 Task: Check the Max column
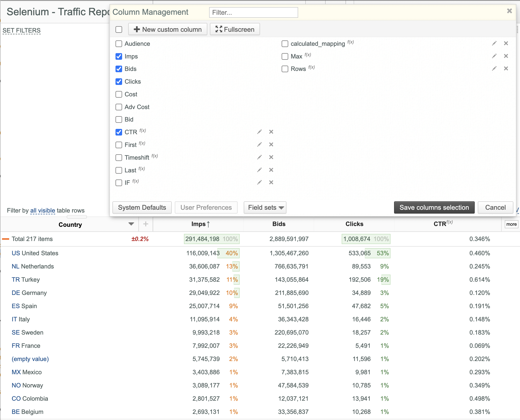point(285,56)
